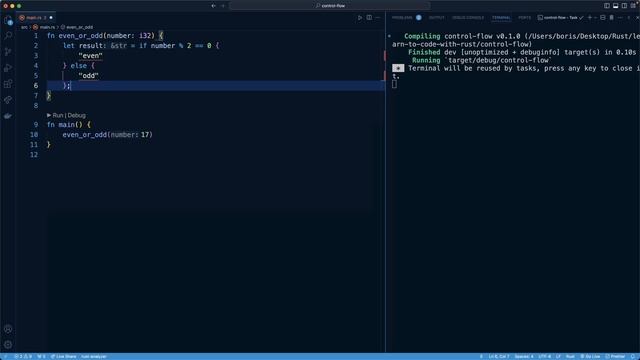The width and height of the screenshot is (640, 360).
Task: Split the terminal
Action: click(603, 18)
